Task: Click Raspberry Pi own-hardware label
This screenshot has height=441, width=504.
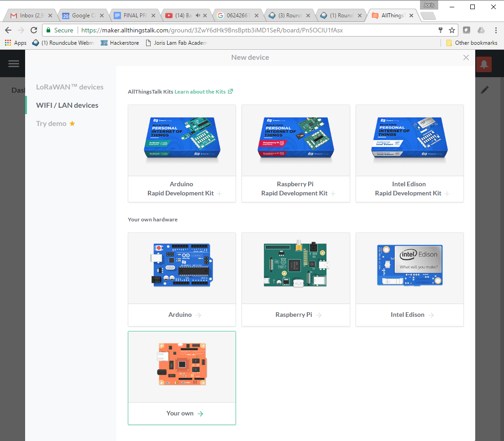Action: (x=294, y=315)
